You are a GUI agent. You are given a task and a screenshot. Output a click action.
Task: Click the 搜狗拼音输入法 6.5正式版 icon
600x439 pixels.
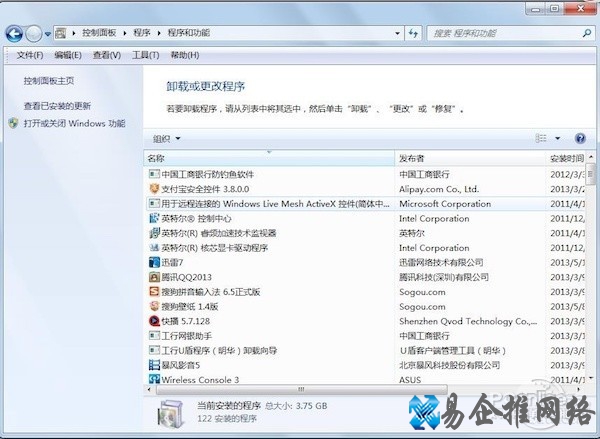click(154, 292)
